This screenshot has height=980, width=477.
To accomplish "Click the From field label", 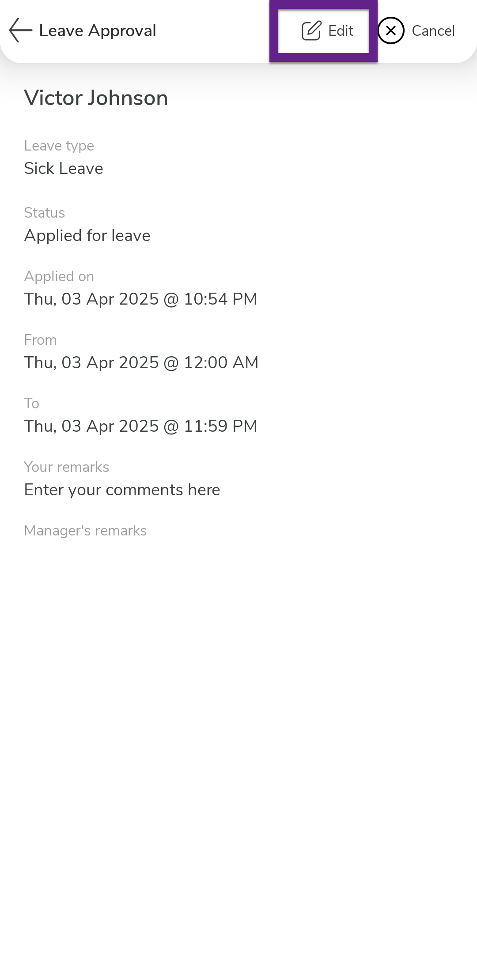I will [x=40, y=340].
